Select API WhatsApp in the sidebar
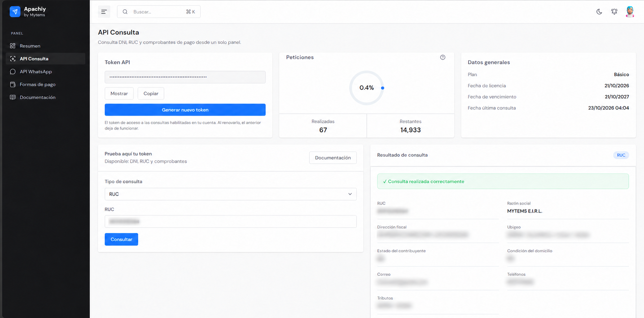644x318 pixels. coord(45,71)
